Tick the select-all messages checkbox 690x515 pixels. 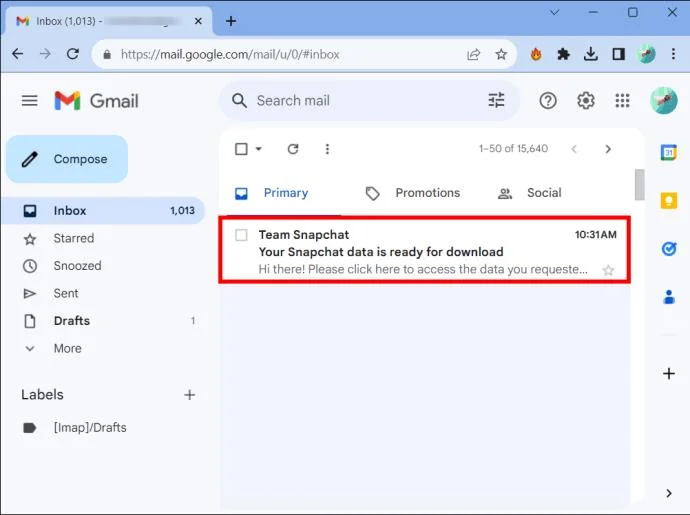coord(241,149)
